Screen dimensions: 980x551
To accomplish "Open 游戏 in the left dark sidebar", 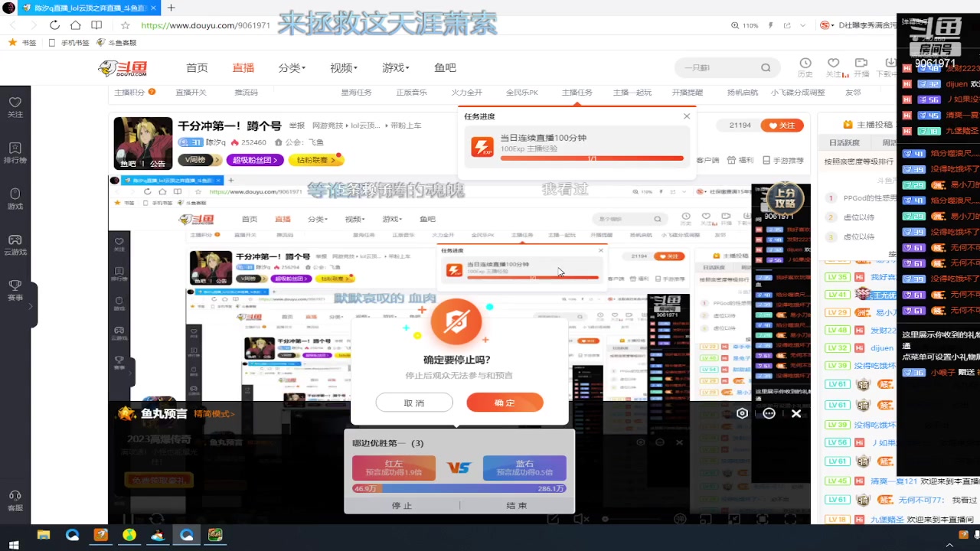I will (x=15, y=198).
